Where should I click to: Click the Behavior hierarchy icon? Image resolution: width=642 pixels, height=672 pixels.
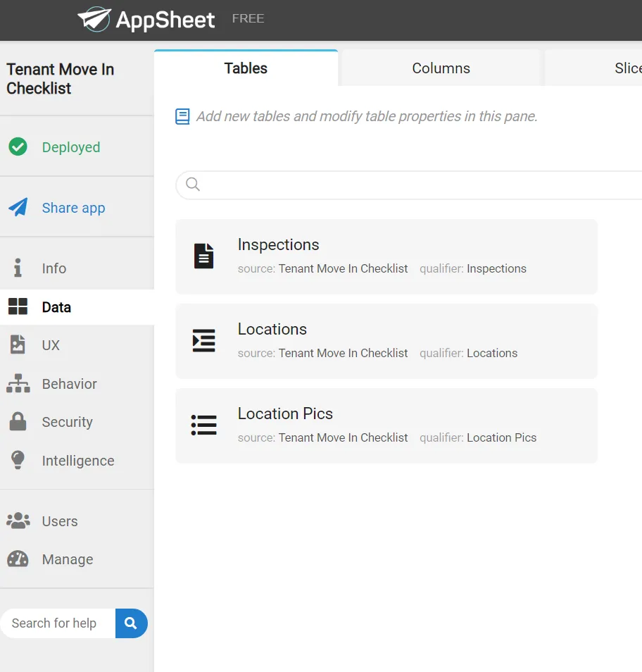click(x=18, y=383)
